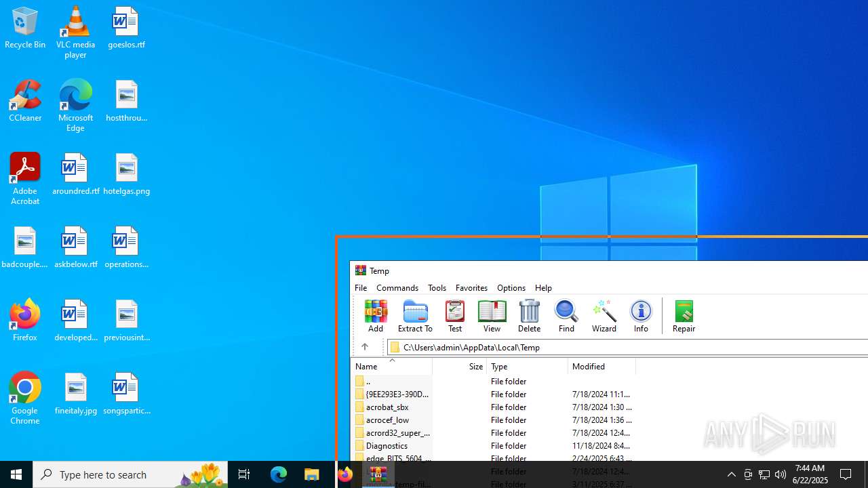This screenshot has width=868, height=488.
Task: Open File Explorer from the taskbar
Action: [312, 474]
